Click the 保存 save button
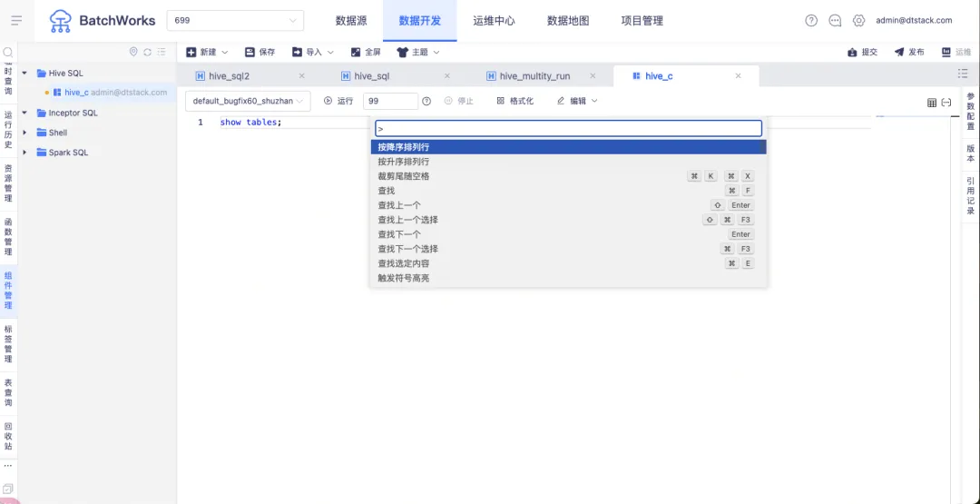The width and height of the screenshot is (980, 504). pos(260,52)
